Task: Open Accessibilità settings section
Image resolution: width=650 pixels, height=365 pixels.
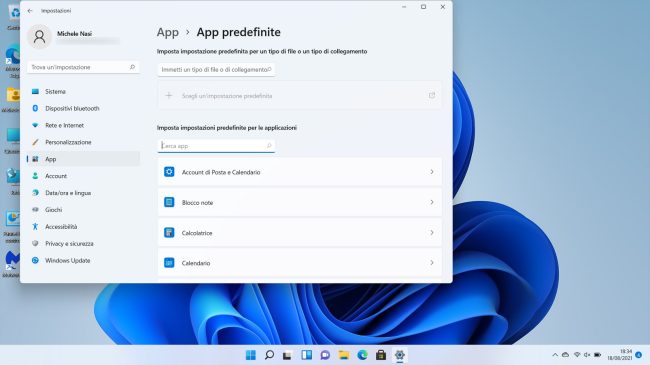Action: (83, 227)
